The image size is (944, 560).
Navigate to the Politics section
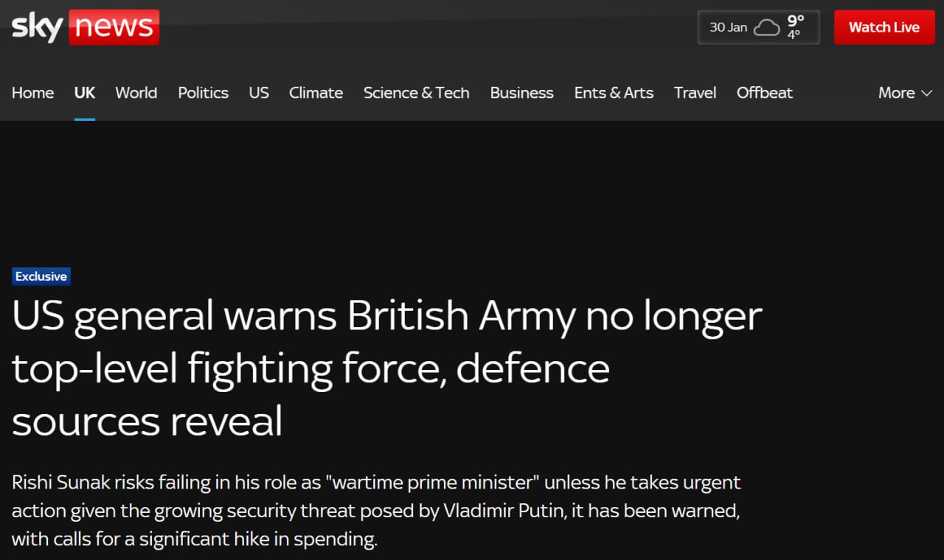click(203, 93)
